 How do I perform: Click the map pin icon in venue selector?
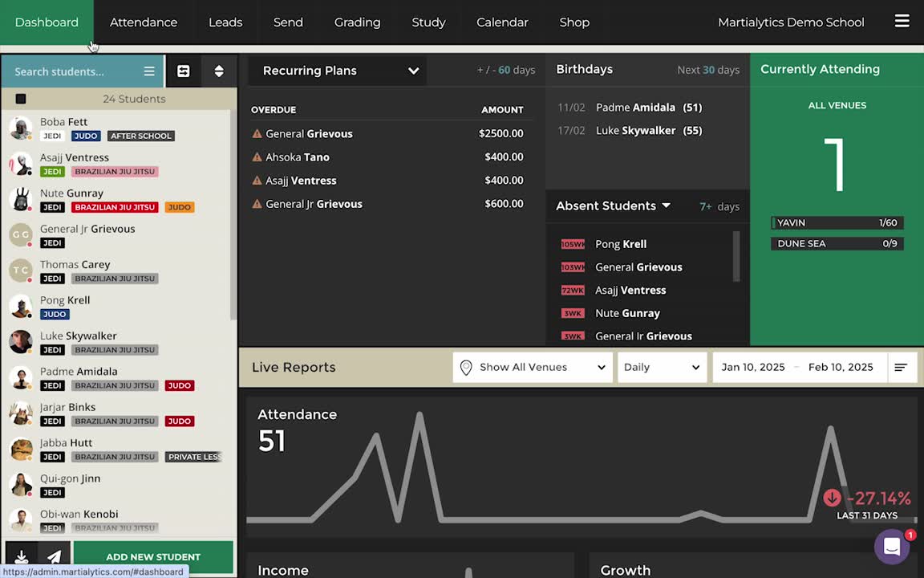[x=466, y=368]
